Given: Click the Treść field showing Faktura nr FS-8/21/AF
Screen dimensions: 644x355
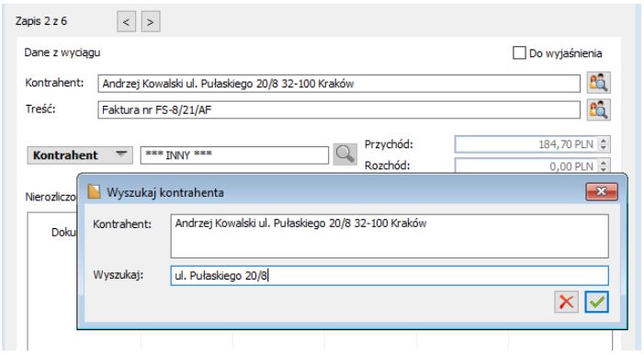Looking at the screenshot, I should point(339,109).
